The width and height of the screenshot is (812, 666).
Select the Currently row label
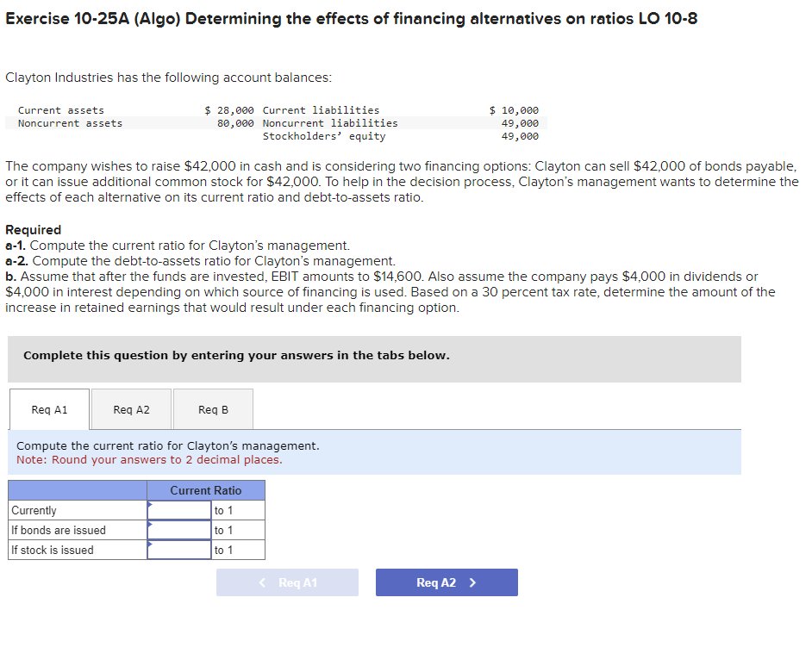point(33,510)
